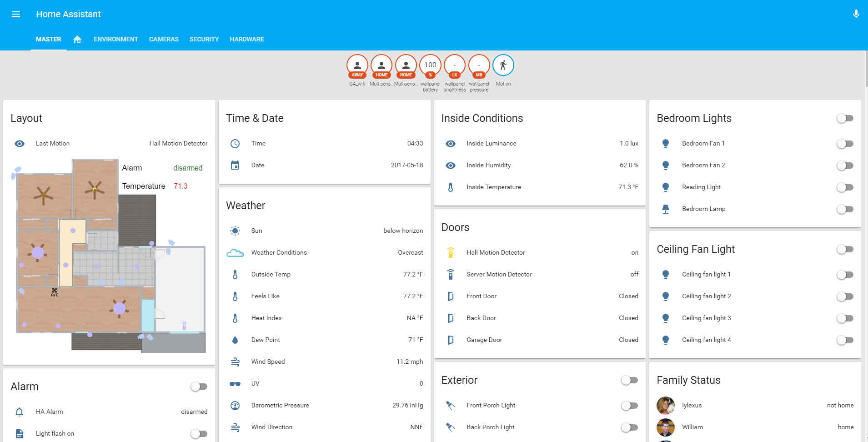868x442 pixels.
Task: Open the SECURITY tab
Action: (x=204, y=39)
